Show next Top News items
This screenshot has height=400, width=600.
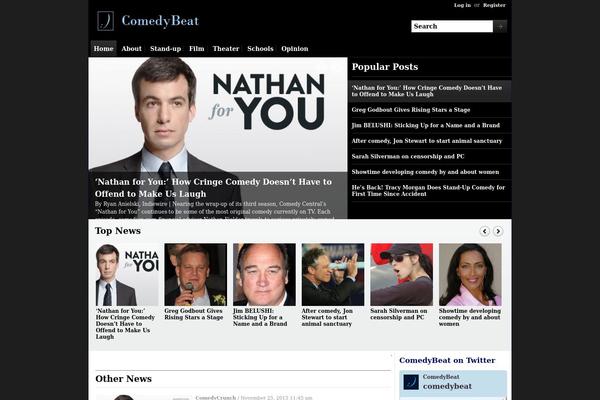pos(498,231)
